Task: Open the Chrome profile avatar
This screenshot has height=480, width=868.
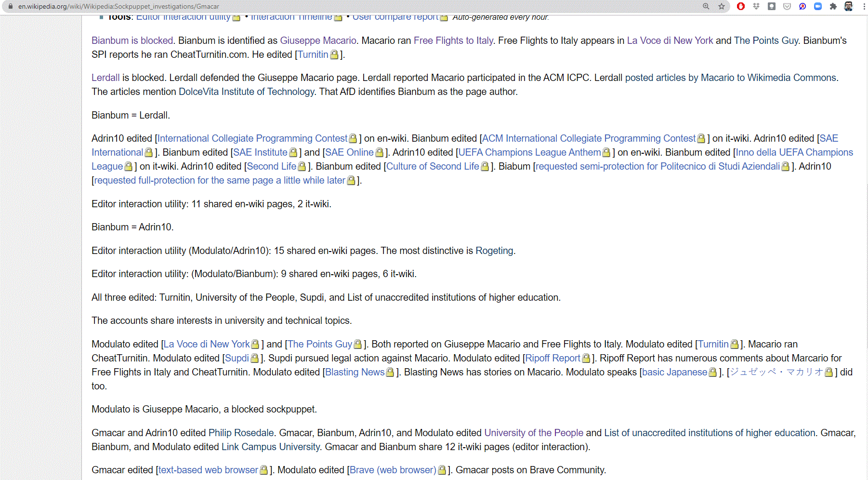Action: point(849,6)
